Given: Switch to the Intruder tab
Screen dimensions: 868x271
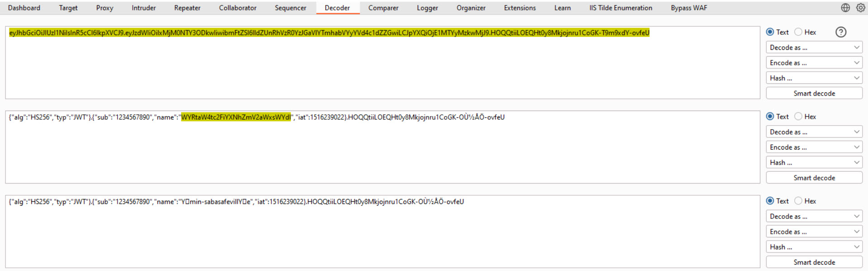Looking at the screenshot, I should click(x=143, y=8).
